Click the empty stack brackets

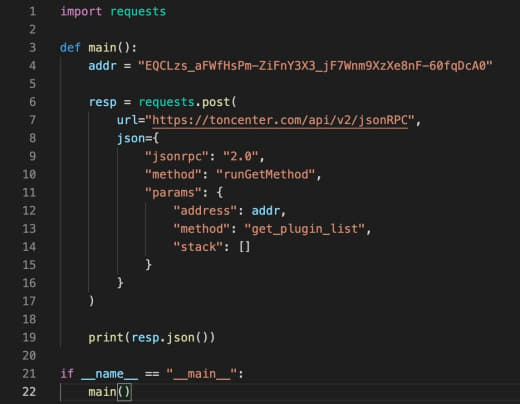point(245,247)
